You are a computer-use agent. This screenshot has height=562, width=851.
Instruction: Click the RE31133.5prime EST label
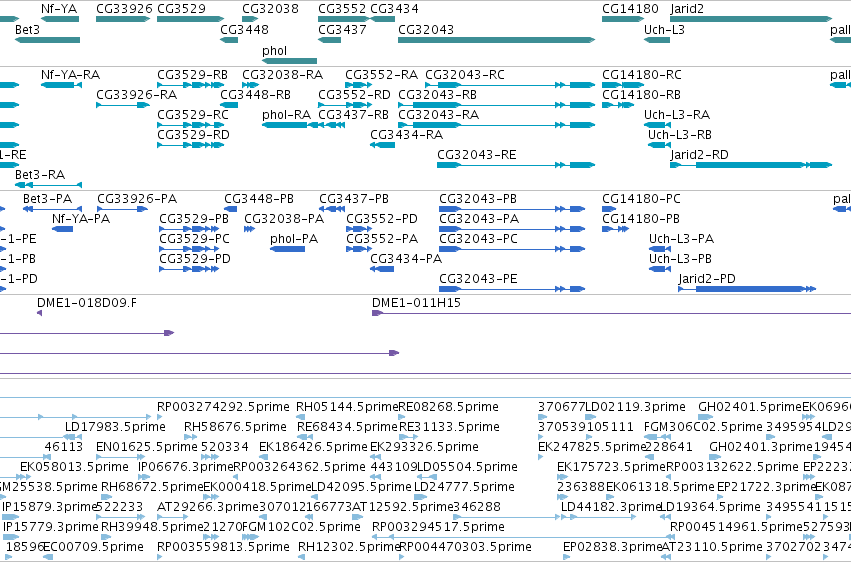449,427
